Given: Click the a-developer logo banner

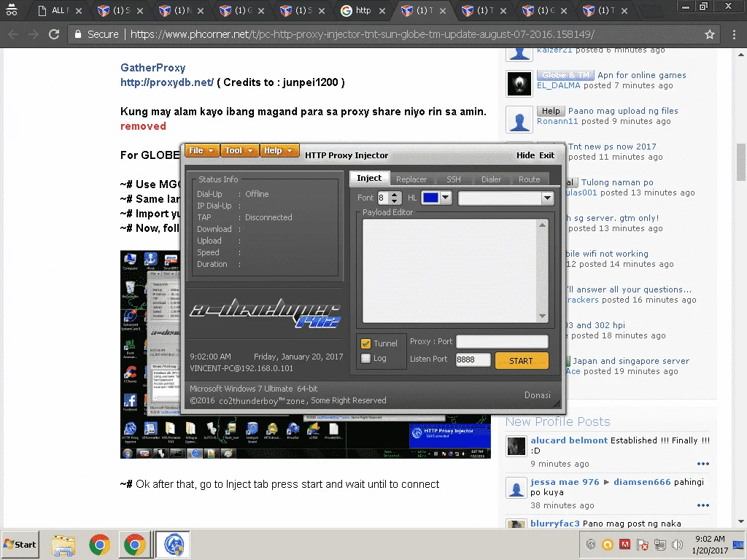Looking at the screenshot, I should [265, 312].
